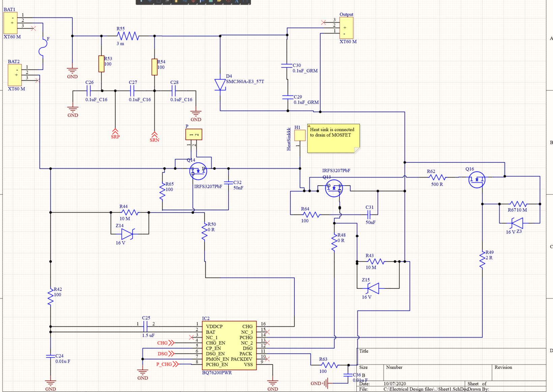Click the SMCJ60A-E3_57T part label
The image size is (553, 392).
point(245,82)
